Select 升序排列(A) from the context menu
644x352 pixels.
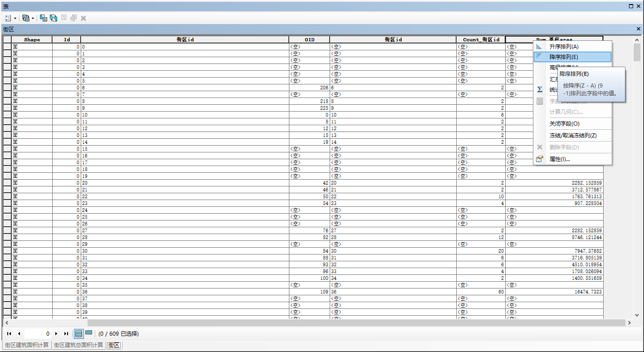pyautogui.click(x=564, y=46)
